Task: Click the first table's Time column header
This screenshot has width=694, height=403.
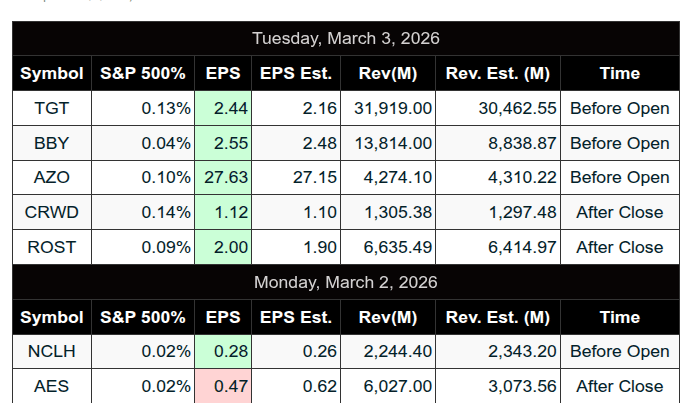Action: (619, 73)
